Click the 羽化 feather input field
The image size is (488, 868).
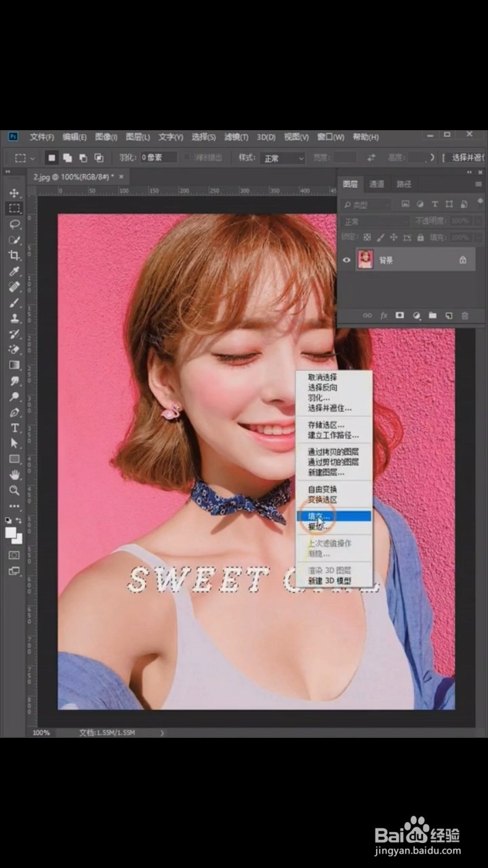click(159, 157)
